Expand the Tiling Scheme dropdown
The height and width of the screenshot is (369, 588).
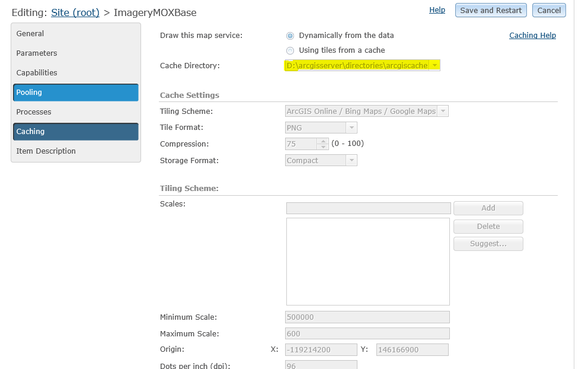click(x=443, y=111)
